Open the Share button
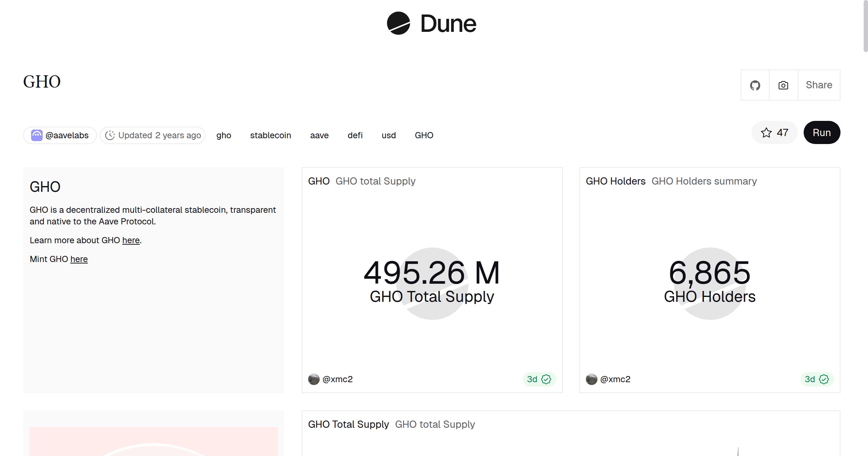Viewport: 868px width, 456px height. coord(819,85)
